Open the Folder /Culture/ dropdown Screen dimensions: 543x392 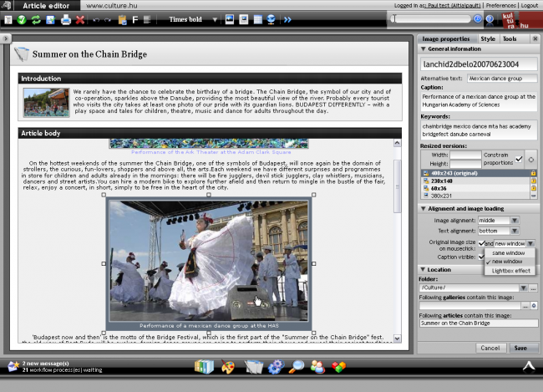[523, 288]
